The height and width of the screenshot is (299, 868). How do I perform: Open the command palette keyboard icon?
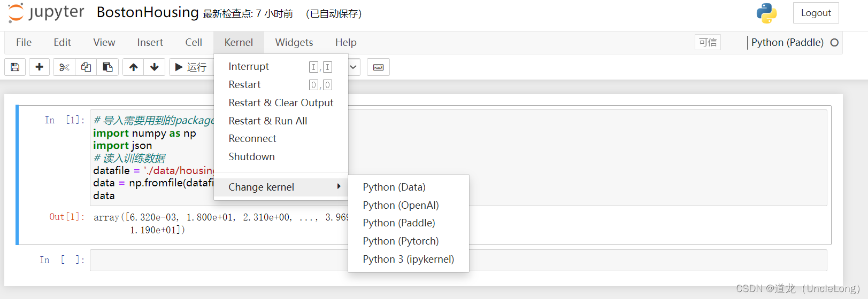tap(378, 67)
